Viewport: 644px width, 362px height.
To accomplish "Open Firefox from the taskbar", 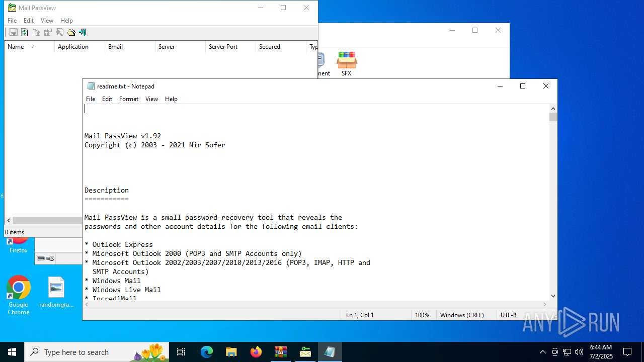I will pos(256,352).
